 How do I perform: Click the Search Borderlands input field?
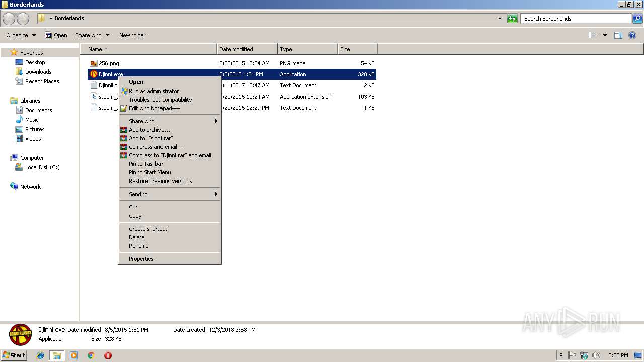[577, 19]
